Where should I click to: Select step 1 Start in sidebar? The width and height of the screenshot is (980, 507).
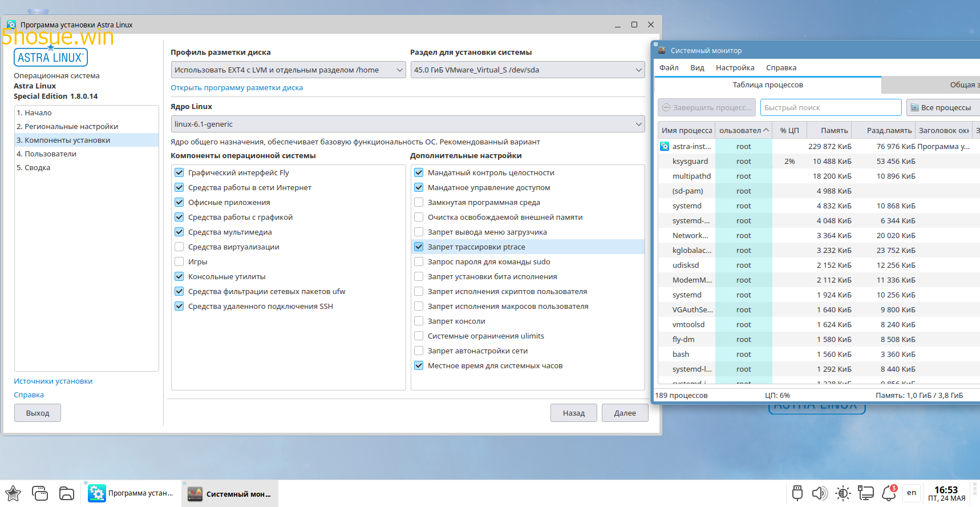point(87,112)
